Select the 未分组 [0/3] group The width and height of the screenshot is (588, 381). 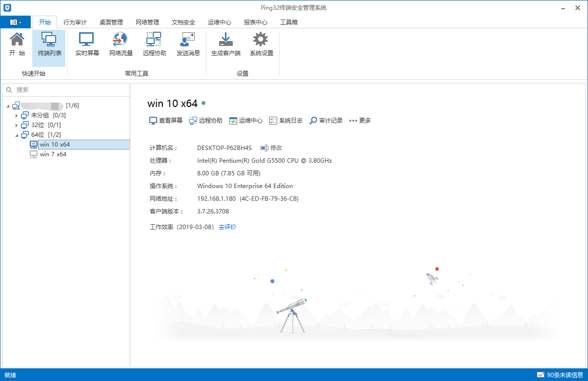pyautogui.click(x=43, y=115)
